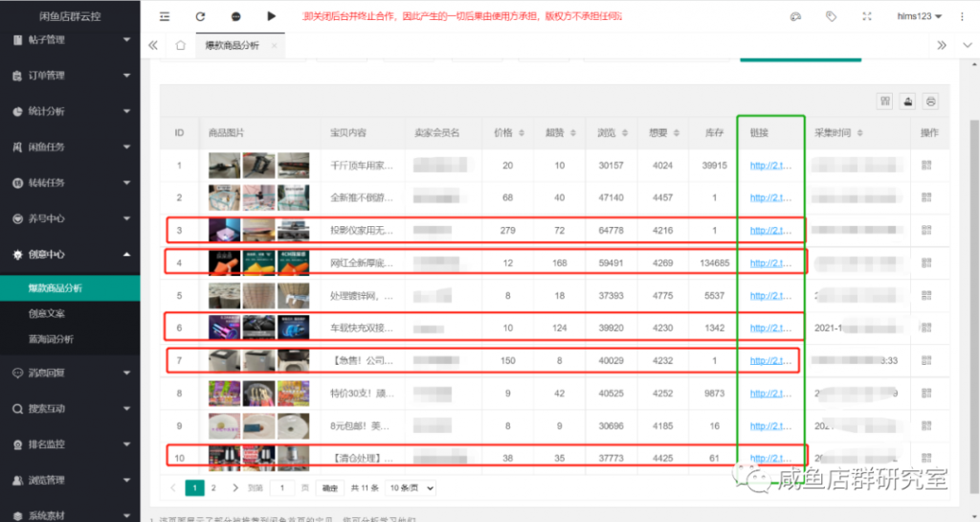Click the 闲鱼店群云控 sidebar title
This screenshot has height=522, width=980.
pyautogui.click(x=70, y=16)
